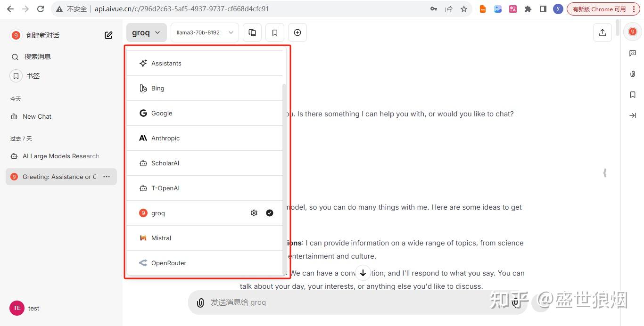This screenshot has width=644, height=326.
Task: Select the AI Large Models Research chat
Action: [x=61, y=156]
